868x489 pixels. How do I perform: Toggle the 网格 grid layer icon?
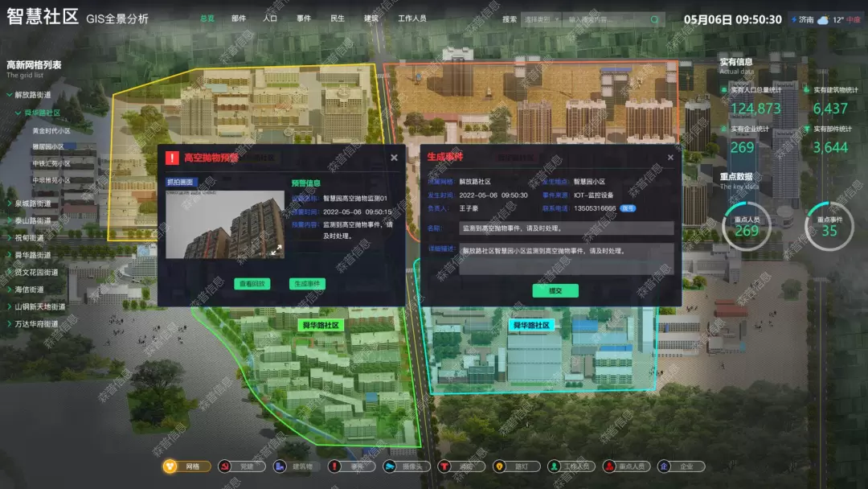(x=170, y=466)
